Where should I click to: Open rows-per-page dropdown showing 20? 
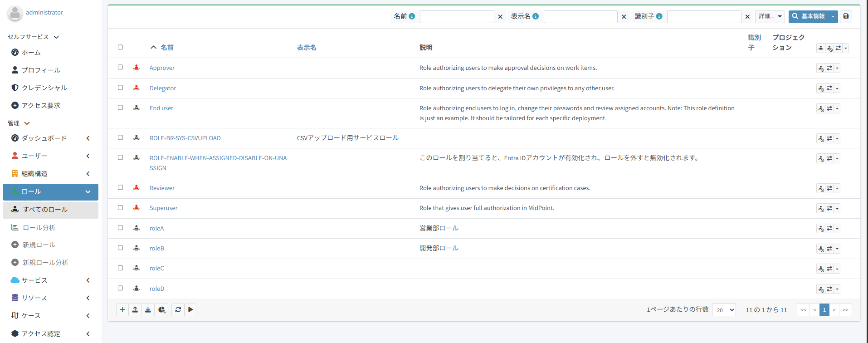tap(724, 310)
